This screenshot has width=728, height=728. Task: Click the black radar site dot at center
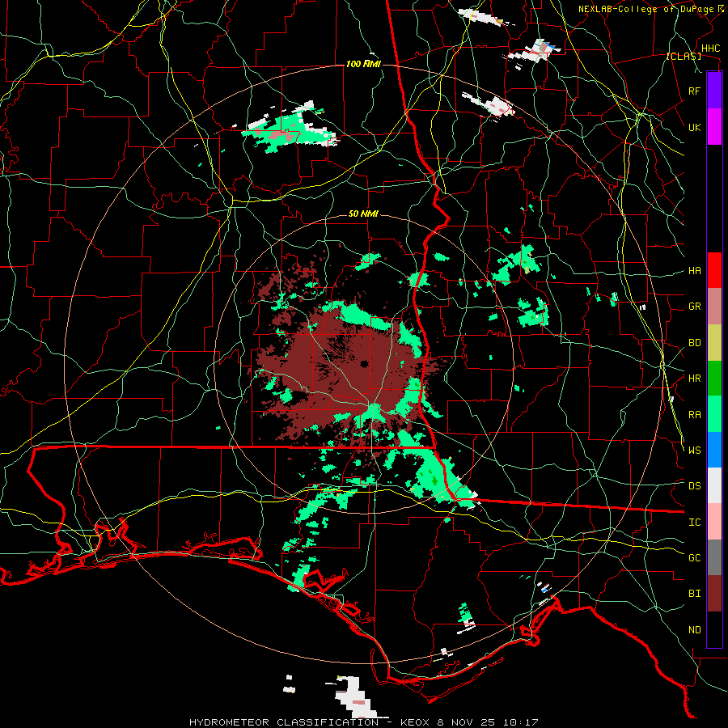[x=364, y=364]
